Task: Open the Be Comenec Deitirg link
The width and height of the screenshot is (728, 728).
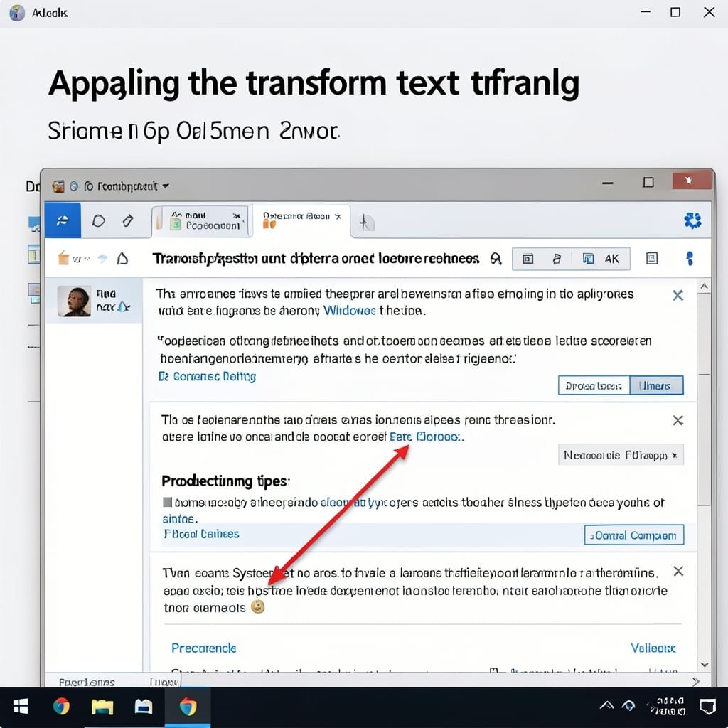Action: click(x=207, y=377)
